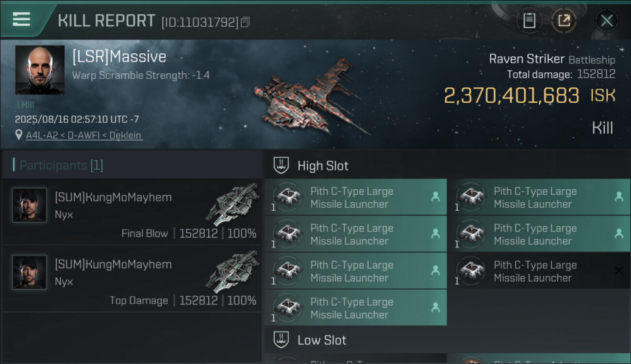
Task: Click the Top Damage Nyx ship icon
Action: pyautogui.click(x=232, y=271)
